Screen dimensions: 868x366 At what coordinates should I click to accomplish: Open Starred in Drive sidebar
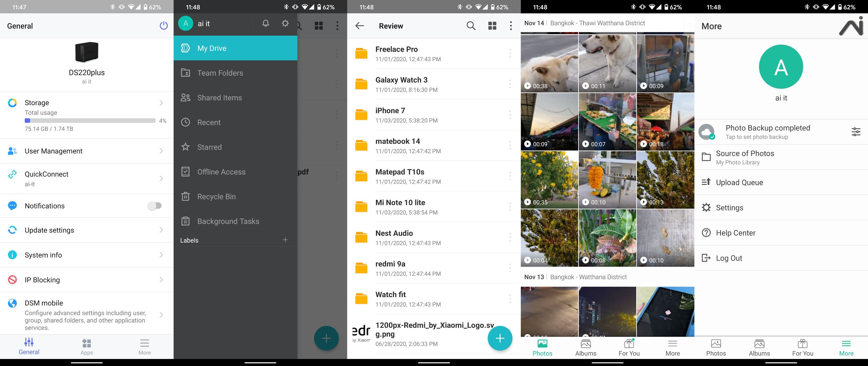(235, 147)
